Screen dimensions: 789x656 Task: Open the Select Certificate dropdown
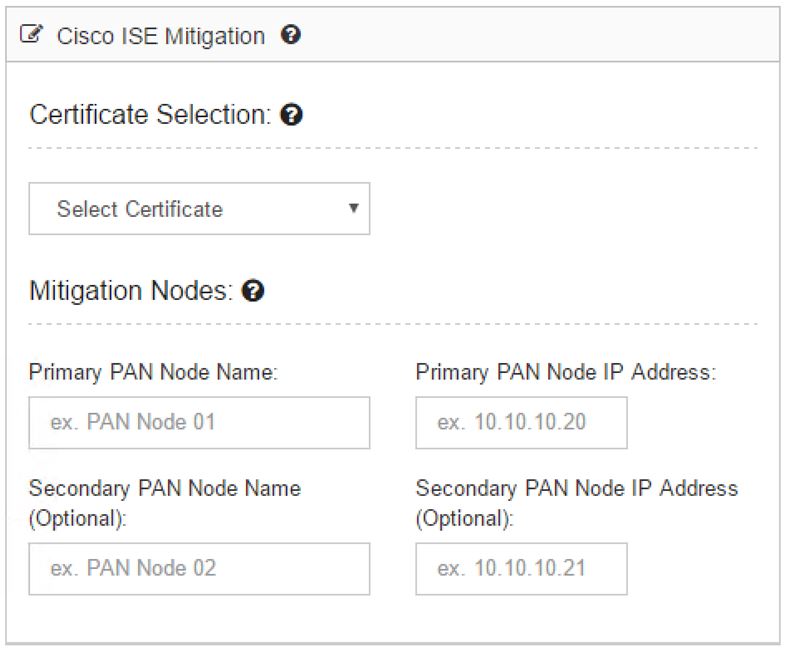tap(199, 209)
